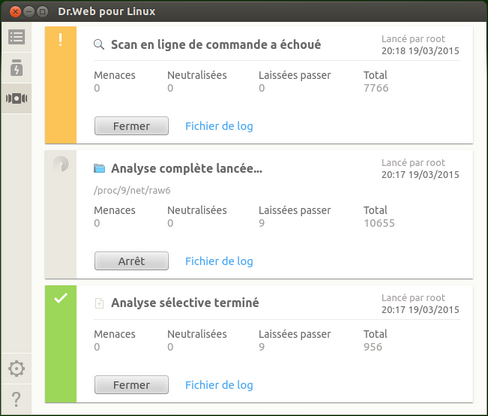This screenshot has height=416, width=488.
Task: Open Fichier de log for failed scan
Action: (x=219, y=126)
